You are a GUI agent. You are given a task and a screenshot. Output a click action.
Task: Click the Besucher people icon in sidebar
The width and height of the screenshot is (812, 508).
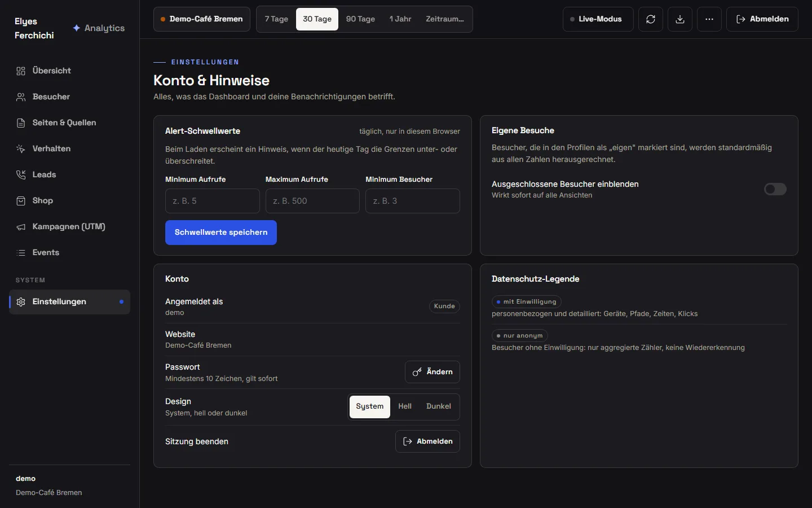coord(21,97)
